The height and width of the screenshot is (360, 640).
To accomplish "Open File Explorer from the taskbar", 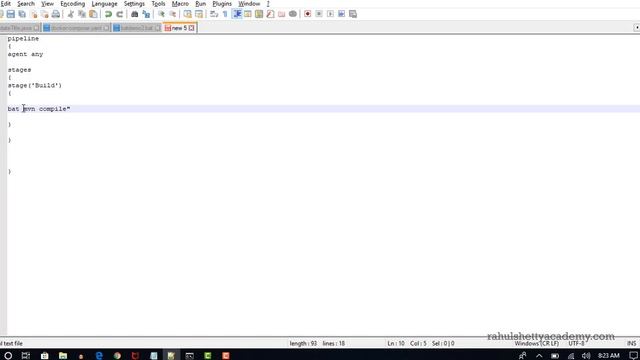I will pos(63,356).
